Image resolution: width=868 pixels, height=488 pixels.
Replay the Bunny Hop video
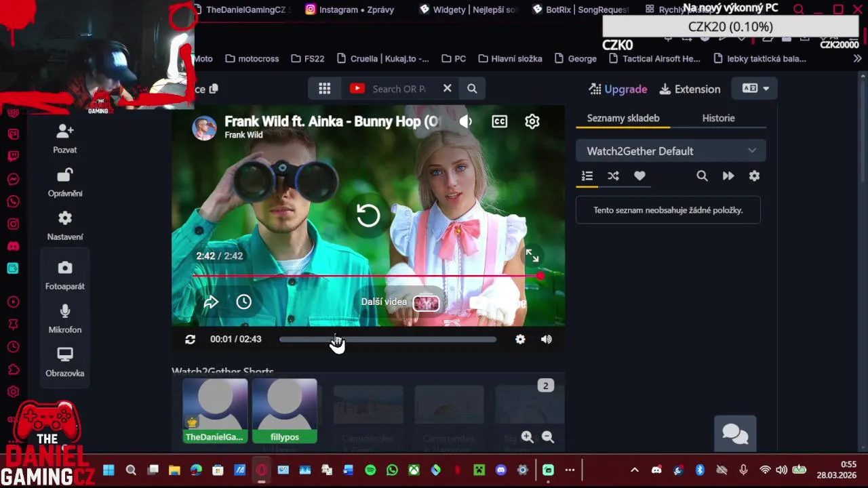(368, 216)
